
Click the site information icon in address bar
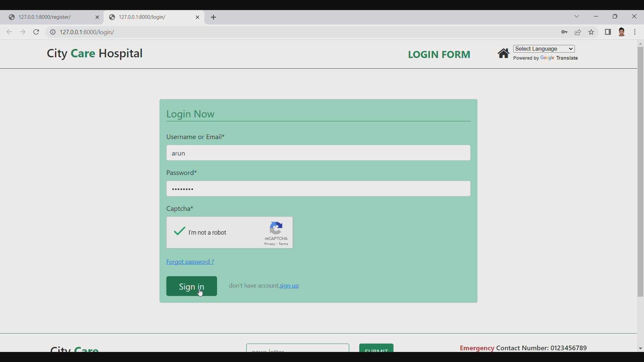click(53, 32)
